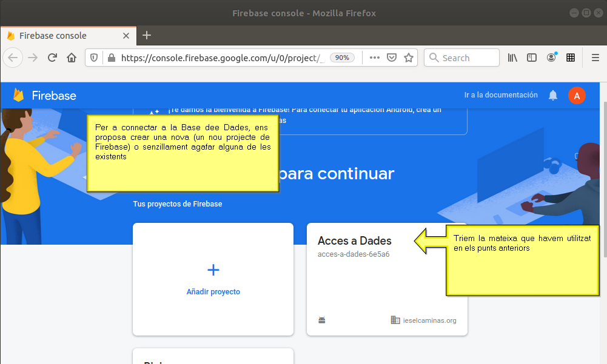Click ieselcaminas.org organization label
607x364 pixels.
point(430,320)
